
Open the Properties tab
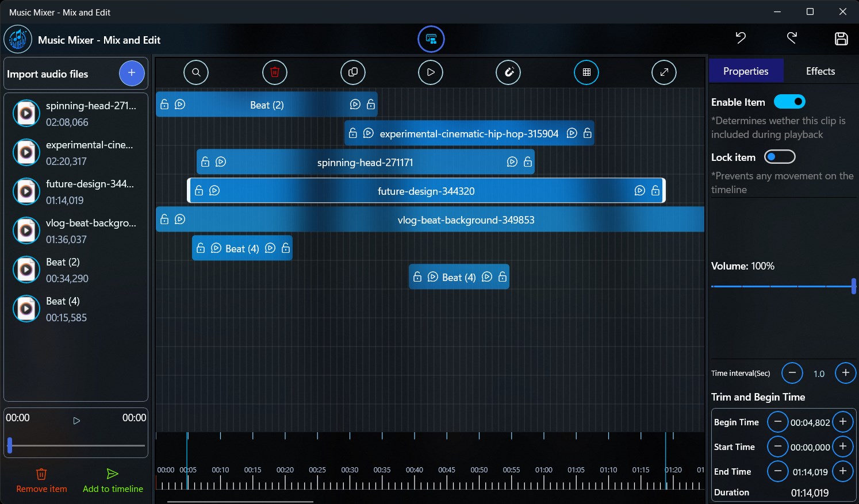tap(746, 71)
